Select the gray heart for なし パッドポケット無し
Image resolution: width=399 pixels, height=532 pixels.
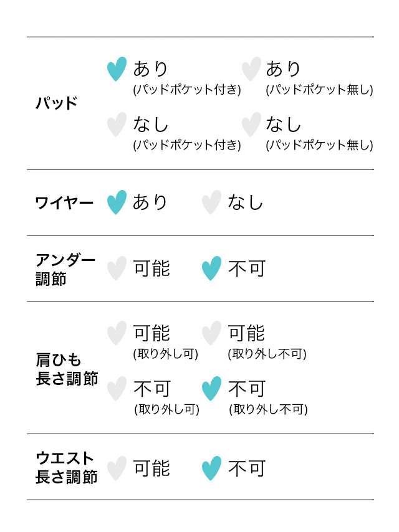tap(252, 125)
